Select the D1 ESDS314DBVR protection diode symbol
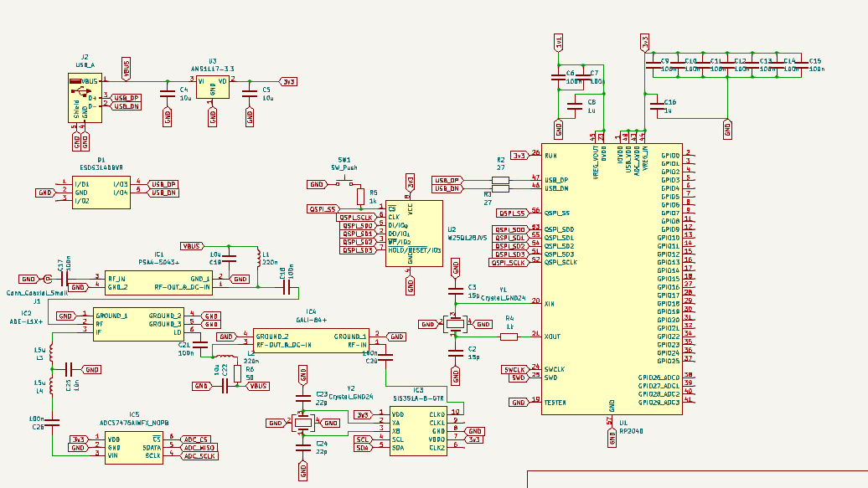The height and width of the screenshot is (488, 868). pos(101,193)
